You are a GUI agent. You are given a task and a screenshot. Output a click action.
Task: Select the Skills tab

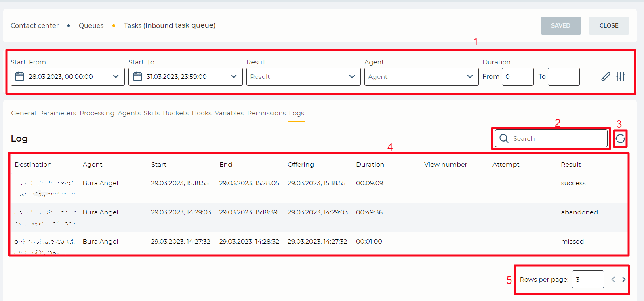(152, 113)
